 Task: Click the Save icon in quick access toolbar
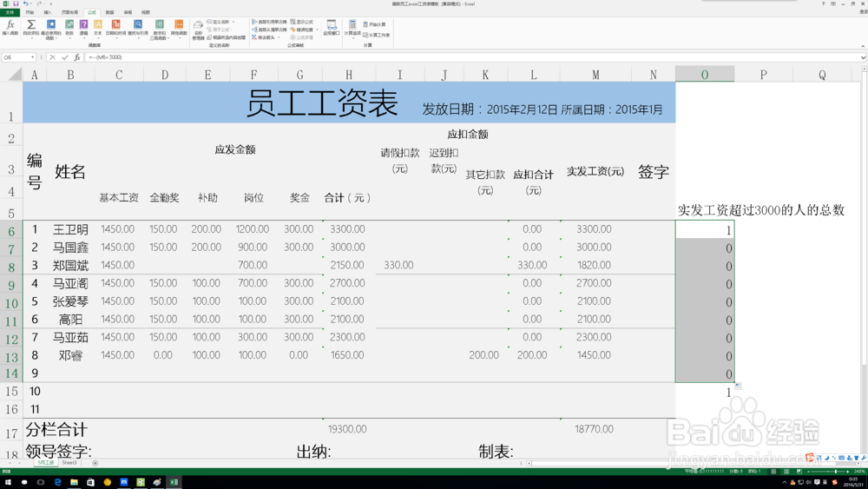(16, 3)
